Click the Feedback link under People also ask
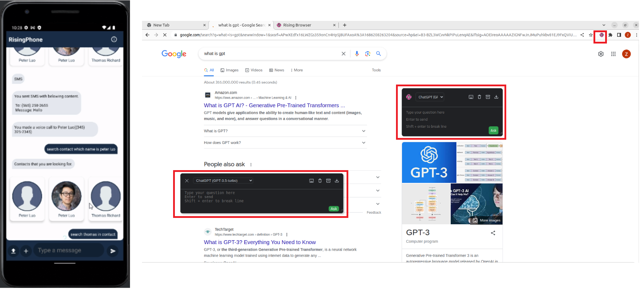This screenshot has height=289, width=644. (x=374, y=213)
